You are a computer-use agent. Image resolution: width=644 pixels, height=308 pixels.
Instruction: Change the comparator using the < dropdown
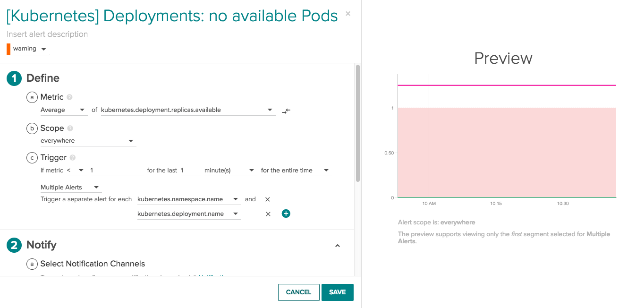click(x=77, y=170)
